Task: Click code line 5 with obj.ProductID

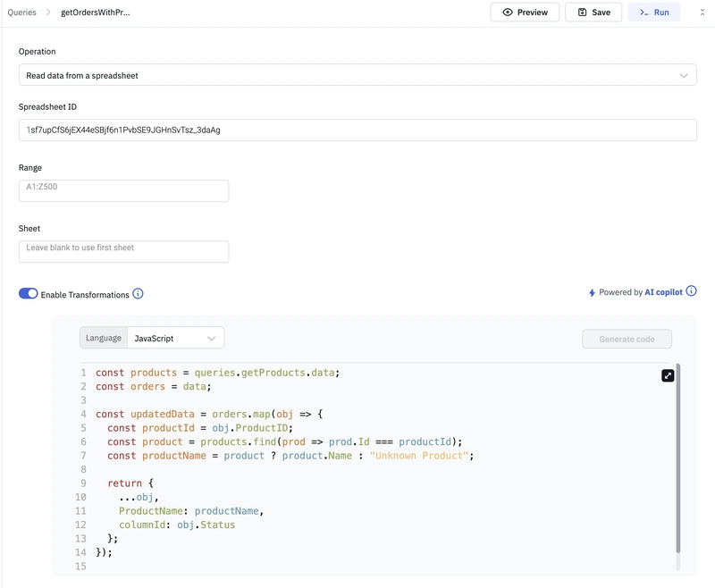Action: 199,428
